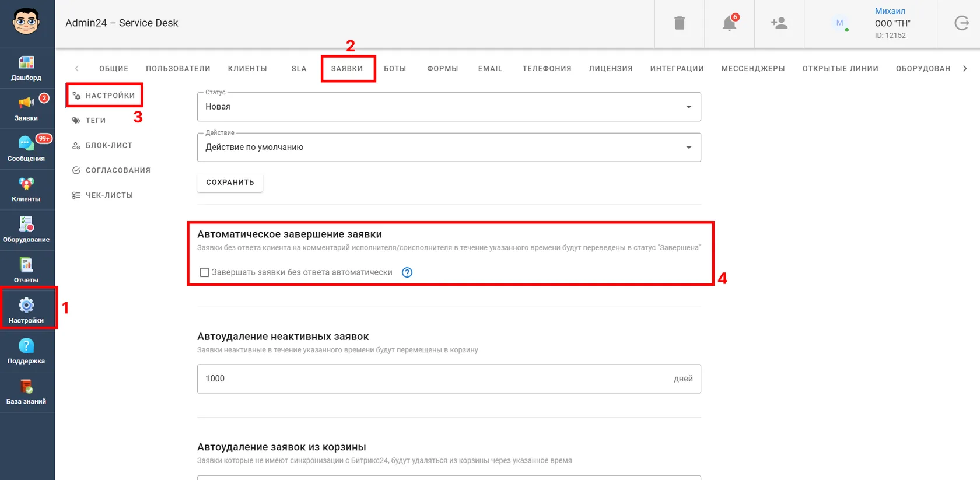Click the auto-delete days field with 1000
This screenshot has width=980, height=480.
(449, 379)
